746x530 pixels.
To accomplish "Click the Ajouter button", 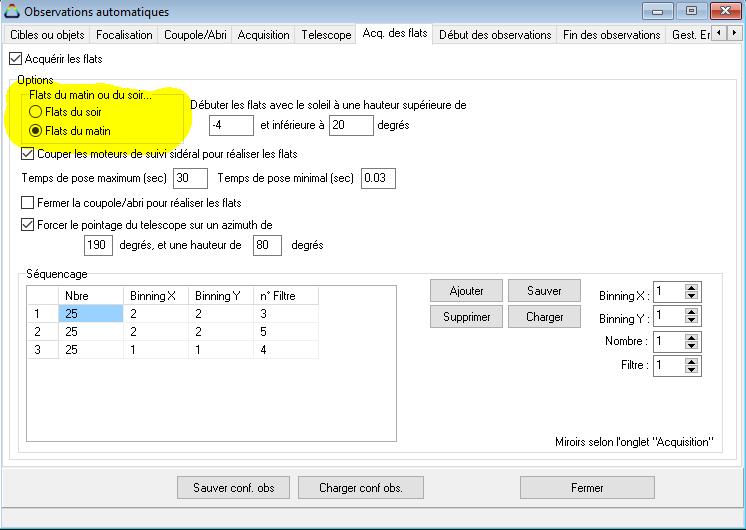I will coord(466,291).
